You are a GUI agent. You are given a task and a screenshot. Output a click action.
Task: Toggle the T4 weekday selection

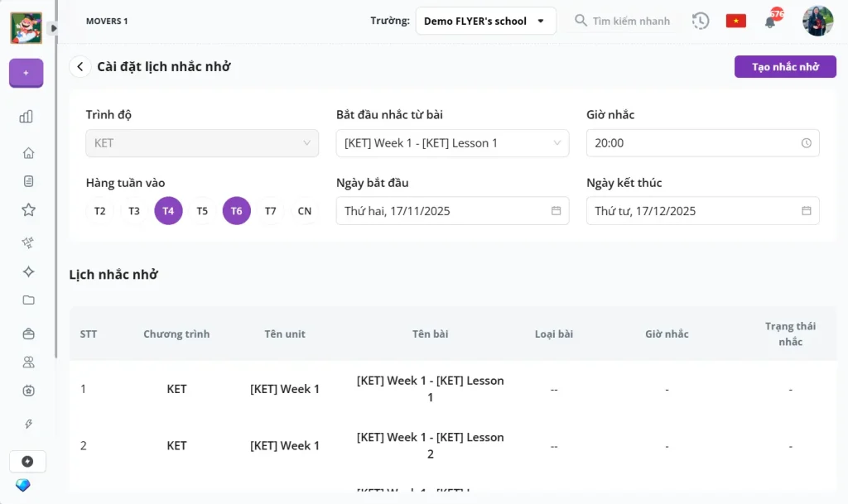click(168, 211)
